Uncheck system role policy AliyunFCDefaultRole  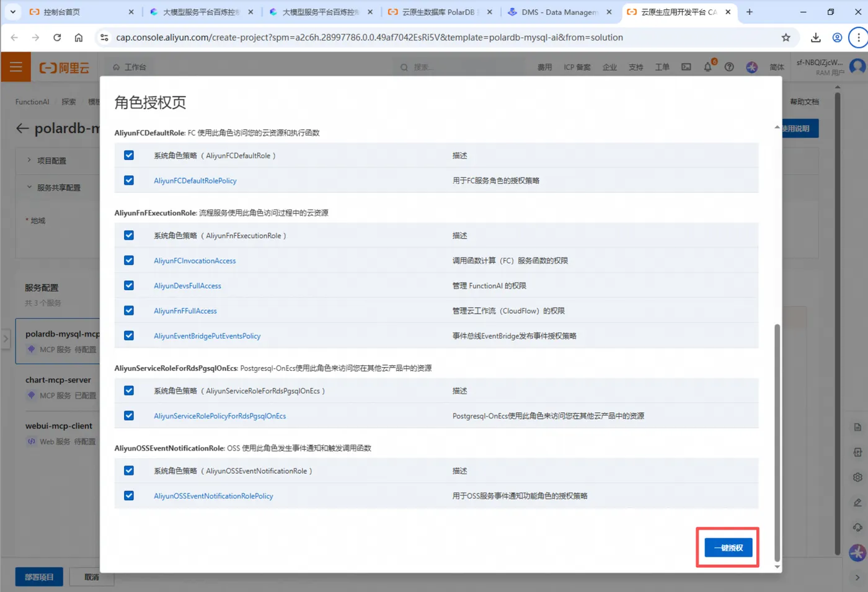coord(128,155)
